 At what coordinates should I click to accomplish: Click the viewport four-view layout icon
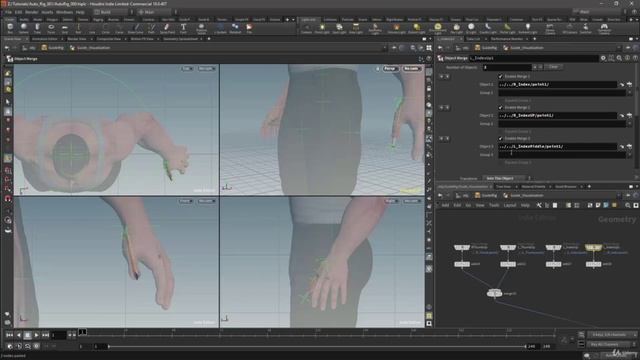(429, 48)
